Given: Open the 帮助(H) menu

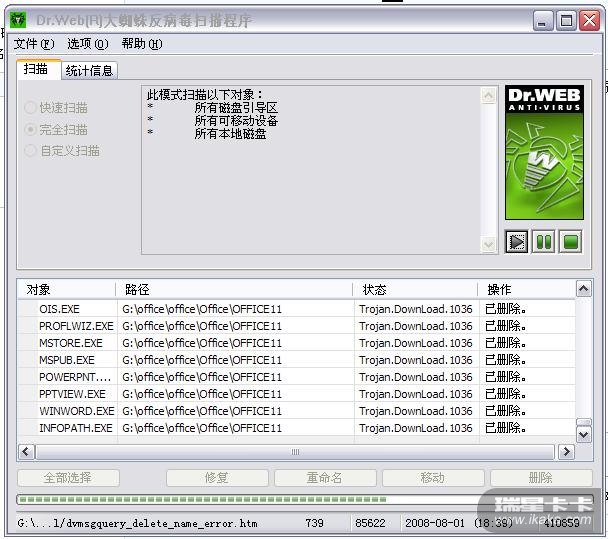Looking at the screenshot, I should click(142, 43).
